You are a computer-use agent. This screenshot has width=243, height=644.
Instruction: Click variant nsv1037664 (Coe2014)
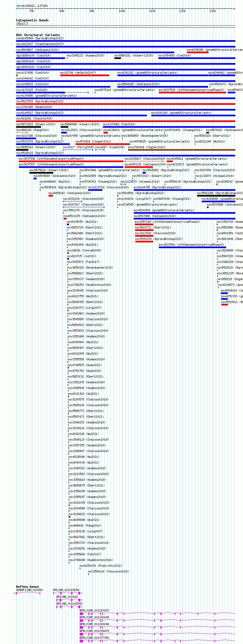click(119, 124)
